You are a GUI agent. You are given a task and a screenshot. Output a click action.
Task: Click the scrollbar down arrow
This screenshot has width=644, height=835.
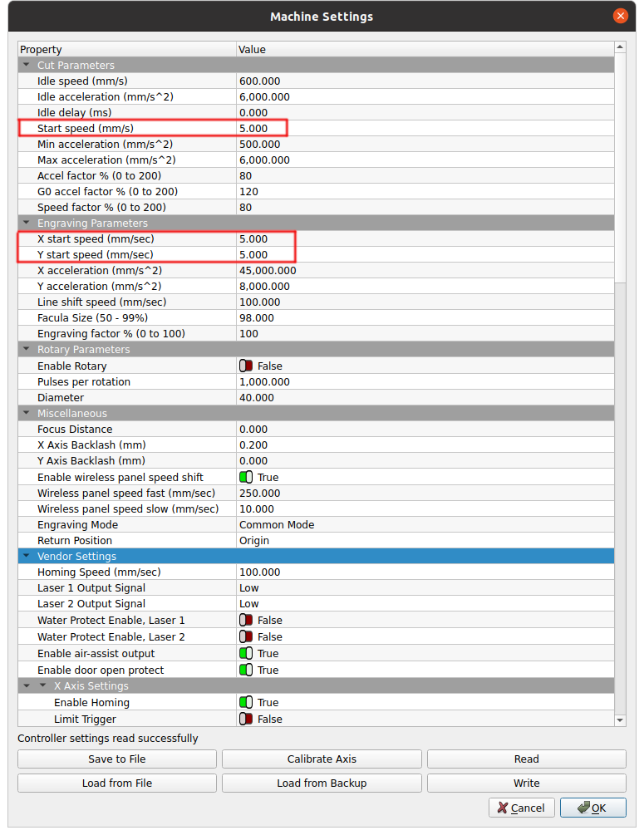click(x=620, y=720)
